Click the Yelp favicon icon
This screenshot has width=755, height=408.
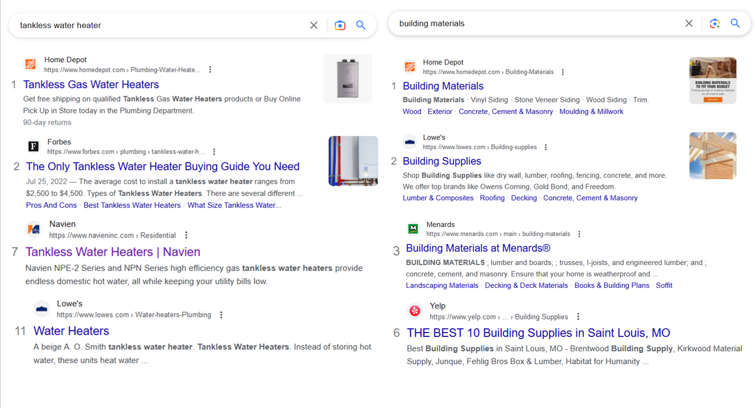[415, 311]
